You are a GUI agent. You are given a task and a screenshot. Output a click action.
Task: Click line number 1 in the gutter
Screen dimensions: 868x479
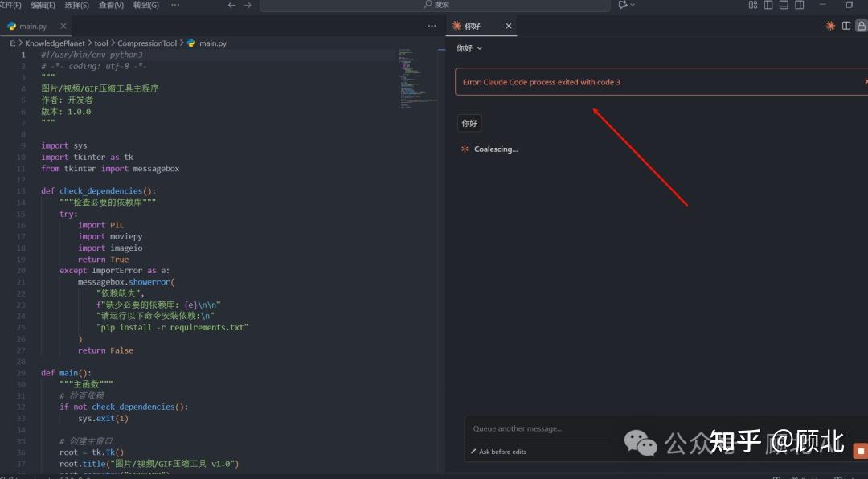pos(23,55)
